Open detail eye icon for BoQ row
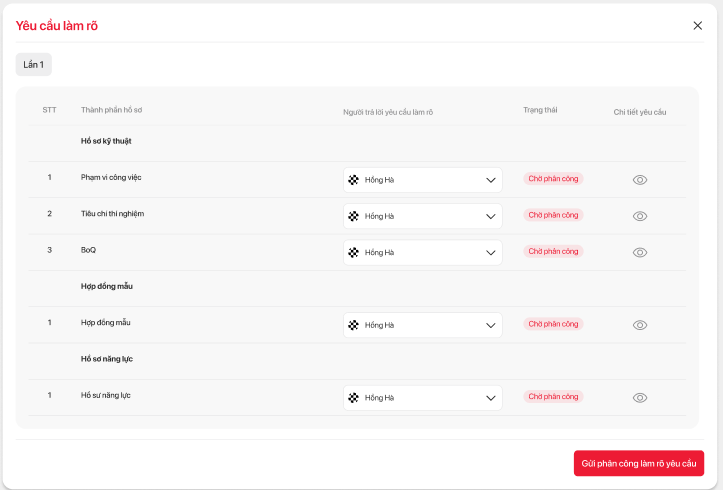This screenshot has width=723, height=490. point(640,253)
